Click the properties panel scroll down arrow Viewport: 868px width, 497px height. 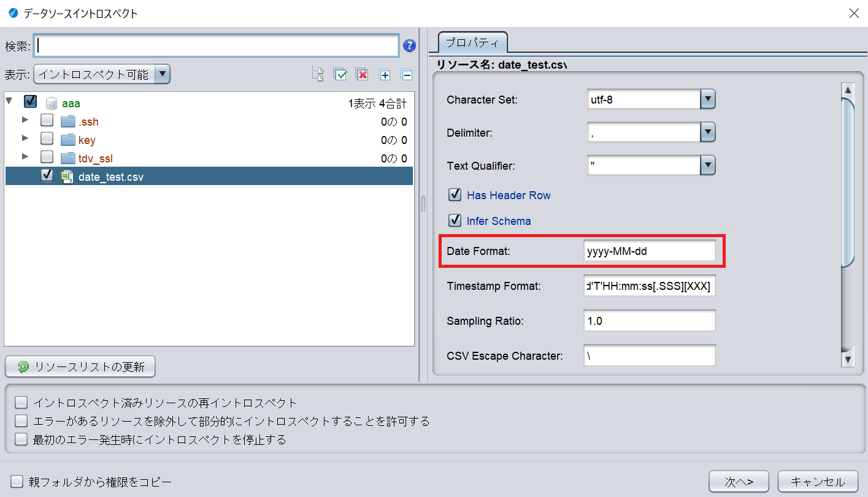coord(848,359)
